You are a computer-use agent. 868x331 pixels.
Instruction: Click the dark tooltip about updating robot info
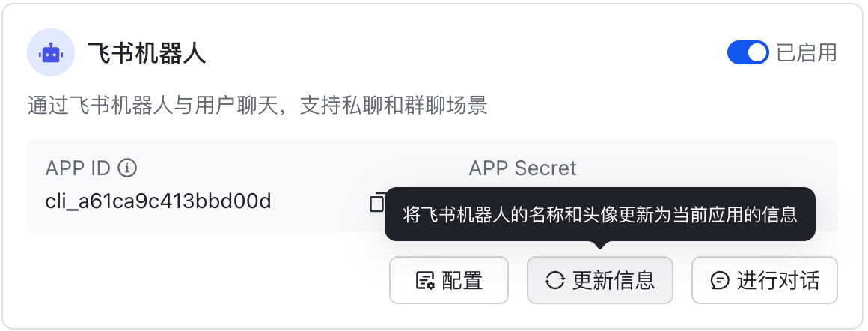click(600, 214)
